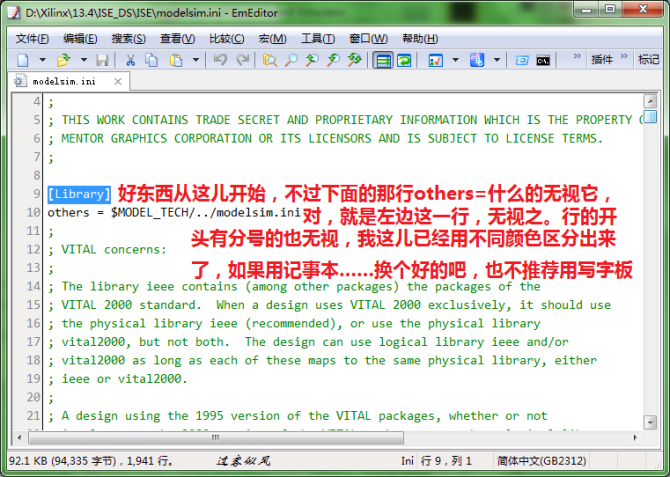Open the 搜索(S) menu

(129, 38)
